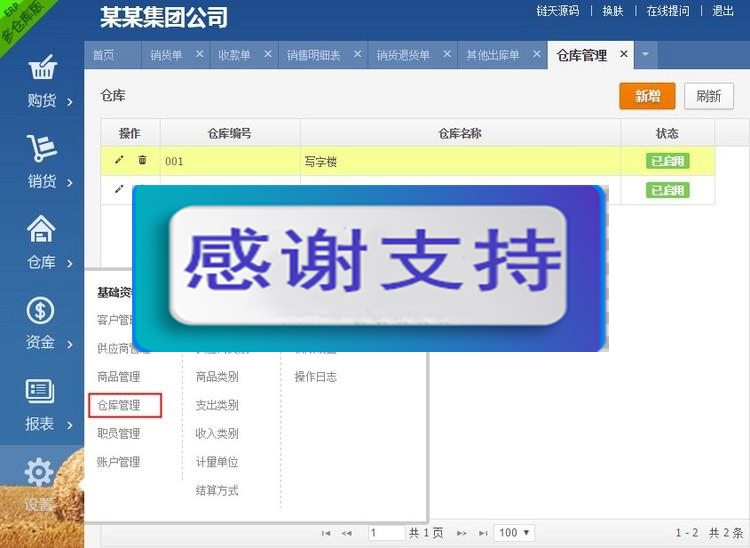Close the 销货单 tab
Screen dimensions: 750x548
199,55
